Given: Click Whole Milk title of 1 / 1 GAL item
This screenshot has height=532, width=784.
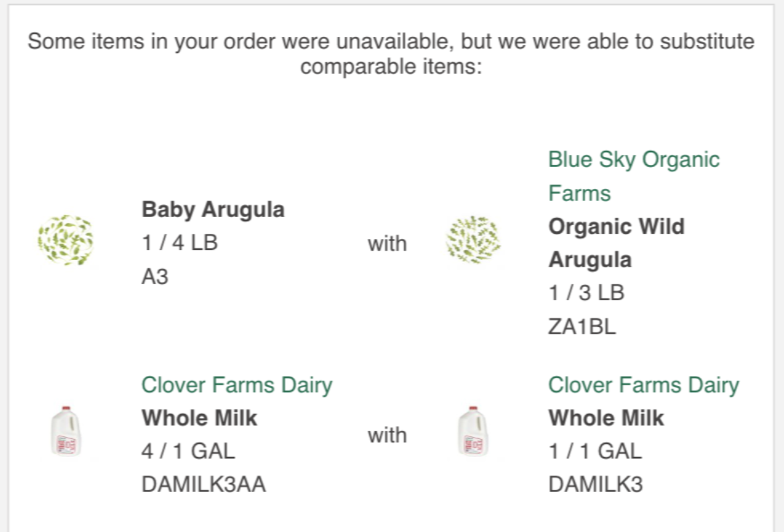Looking at the screenshot, I should [x=606, y=418].
